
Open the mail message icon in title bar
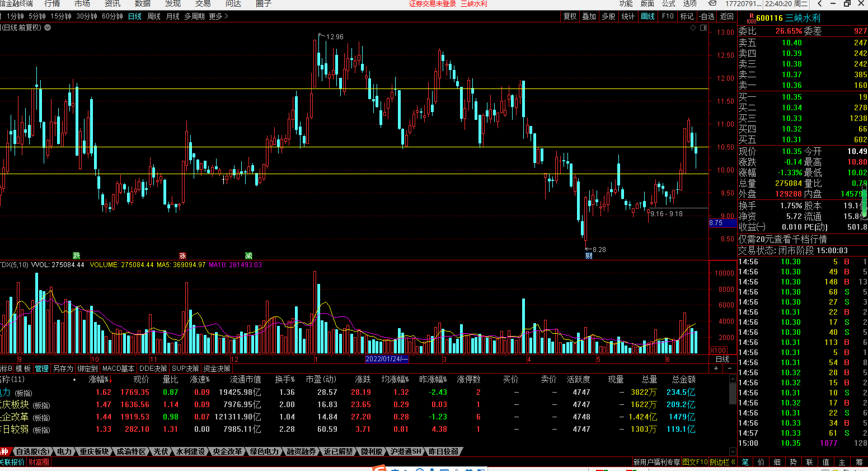712,3
